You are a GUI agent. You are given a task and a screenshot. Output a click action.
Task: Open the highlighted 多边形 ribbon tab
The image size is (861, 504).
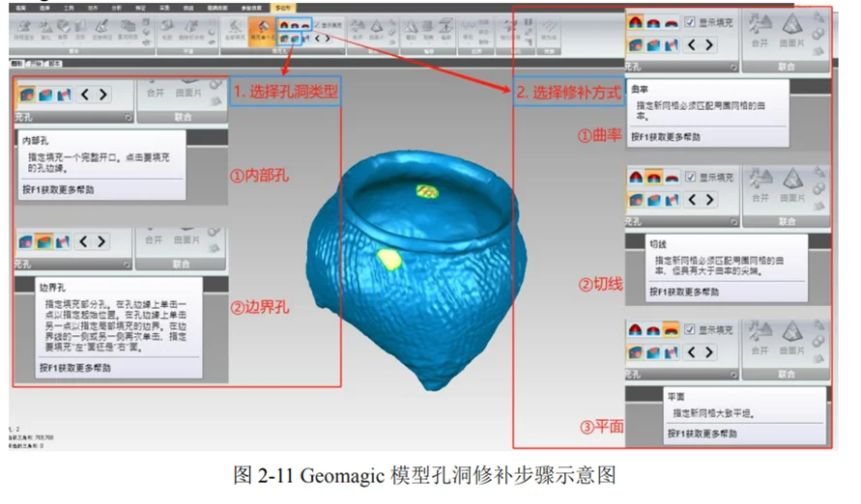click(283, 8)
